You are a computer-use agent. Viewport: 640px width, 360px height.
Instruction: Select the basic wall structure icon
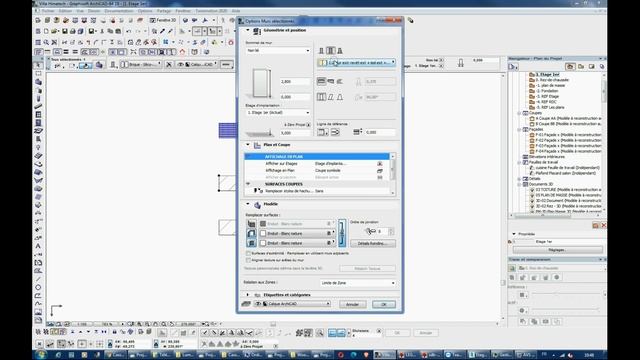[321, 51]
